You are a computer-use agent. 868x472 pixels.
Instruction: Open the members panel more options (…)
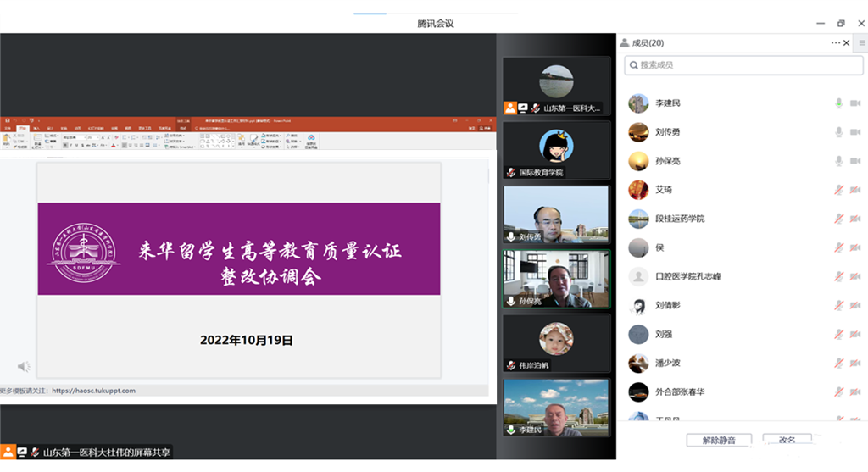click(x=835, y=42)
